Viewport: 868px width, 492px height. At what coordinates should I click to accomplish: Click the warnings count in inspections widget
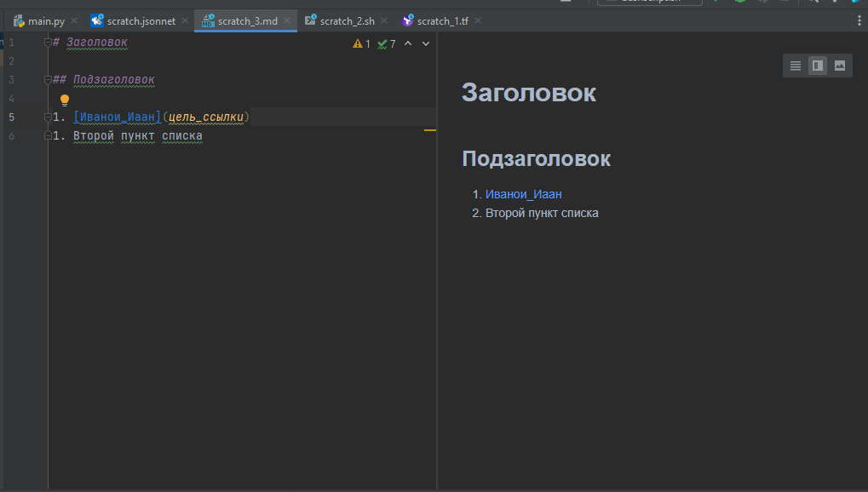click(x=364, y=43)
